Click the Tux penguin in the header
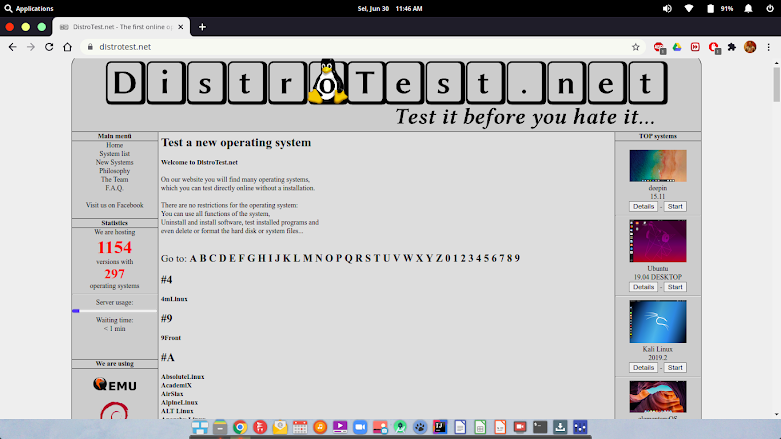781x439 pixels. [327, 81]
